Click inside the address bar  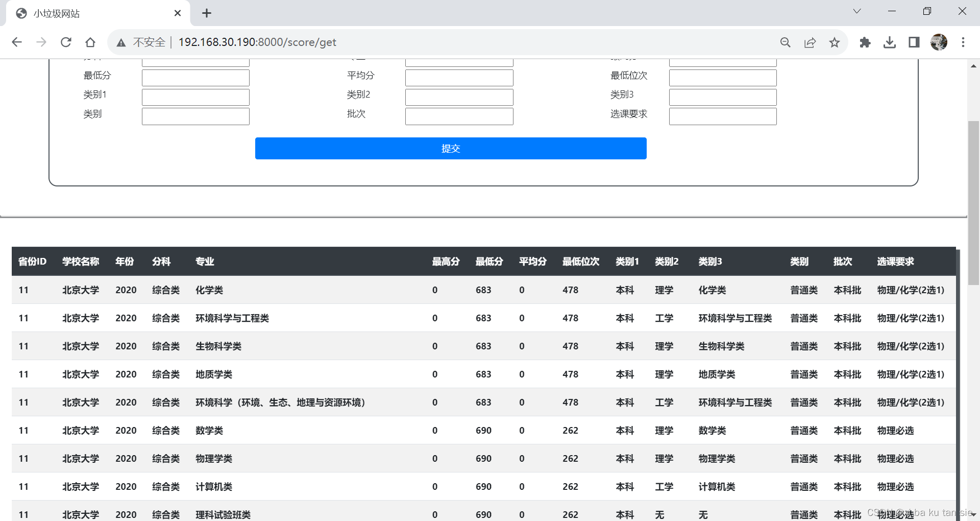[408, 42]
